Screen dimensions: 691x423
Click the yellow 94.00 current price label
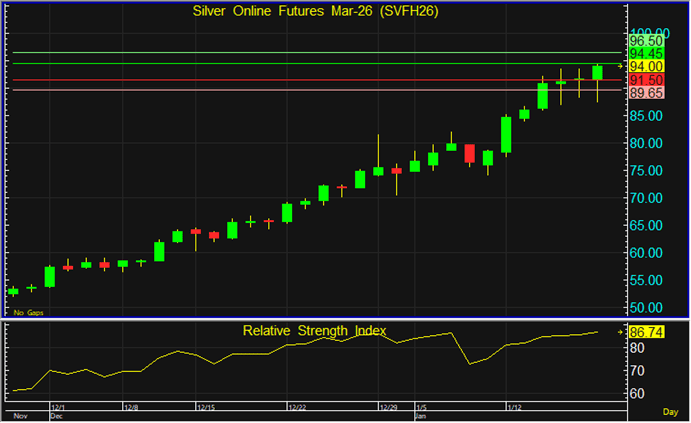pos(647,65)
